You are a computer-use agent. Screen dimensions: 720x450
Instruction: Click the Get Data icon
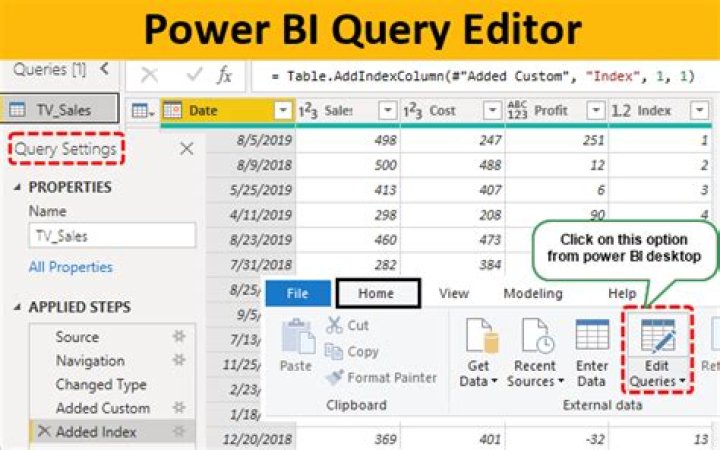[x=482, y=342]
